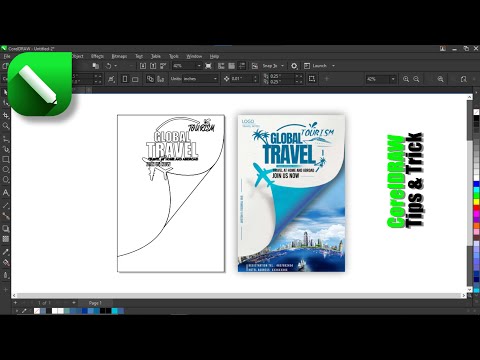
Task: Toggle the Snap Off icon
Action: pos(255,66)
